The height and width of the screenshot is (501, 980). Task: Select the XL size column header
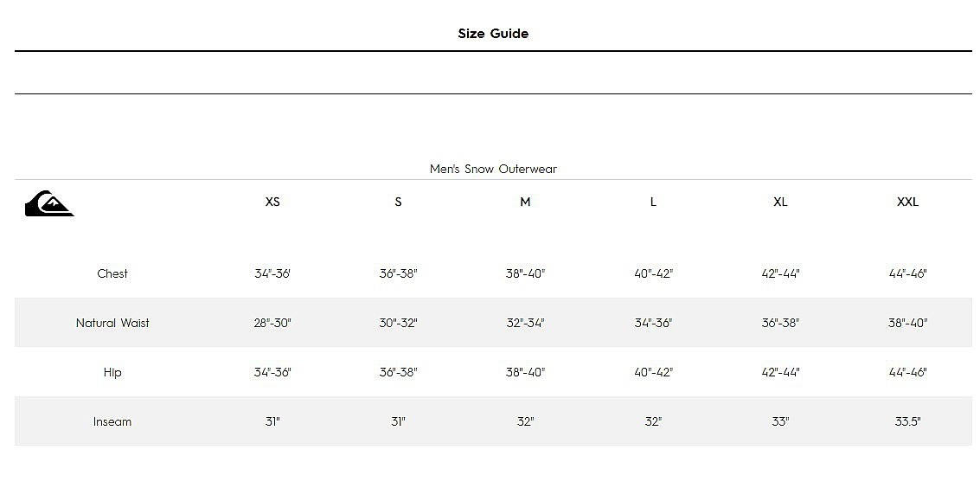[780, 202]
